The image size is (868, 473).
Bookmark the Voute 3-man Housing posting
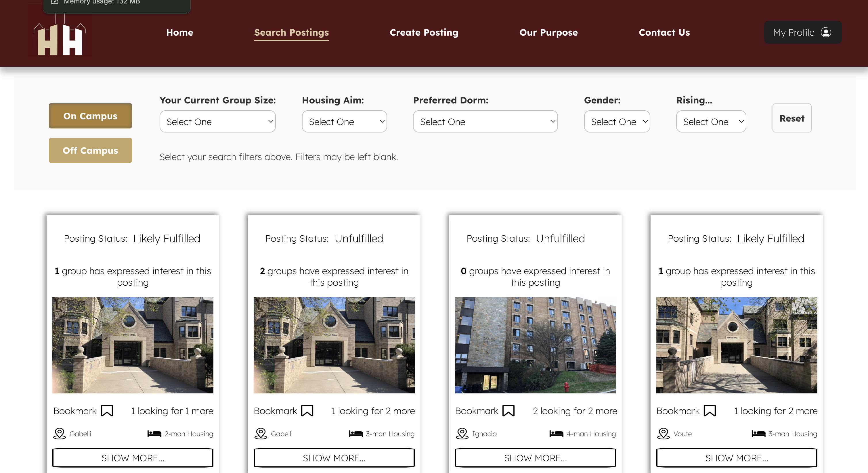coord(710,411)
